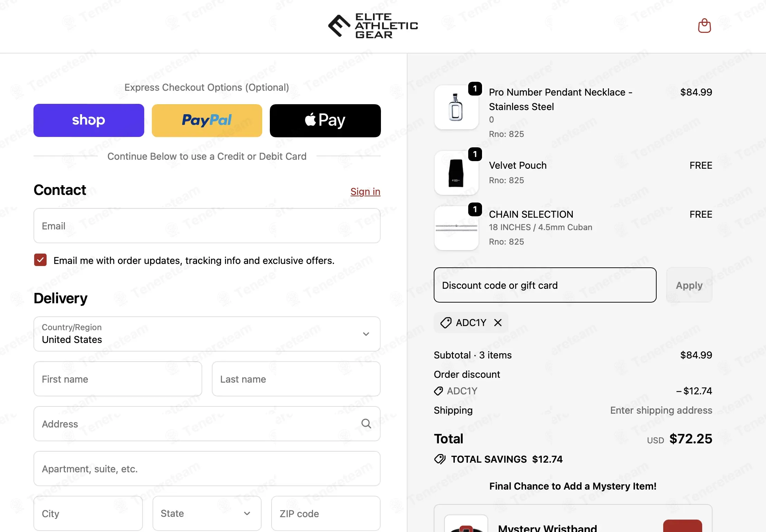Click the Mystery Wristband product thumbnail
Viewport: 766px width, 532px height.
pos(466,523)
